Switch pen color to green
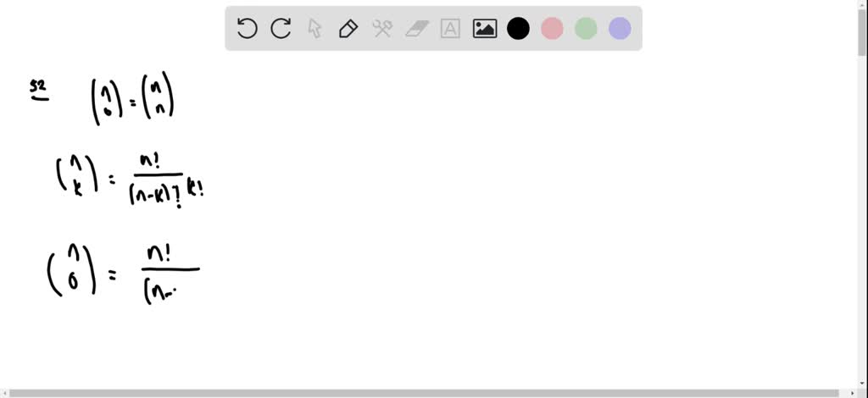This screenshot has height=398, width=868. pyautogui.click(x=586, y=28)
